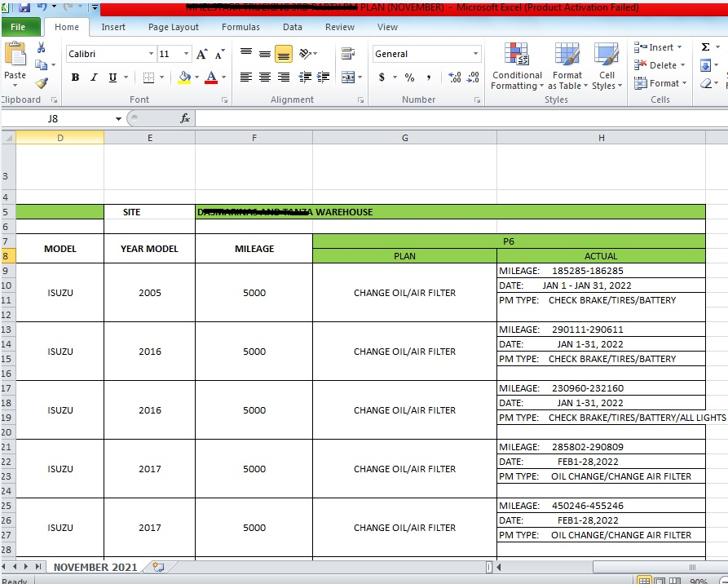This screenshot has height=584, width=728.
Task: Apply red Font Color
Action: pyautogui.click(x=211, y=77)
